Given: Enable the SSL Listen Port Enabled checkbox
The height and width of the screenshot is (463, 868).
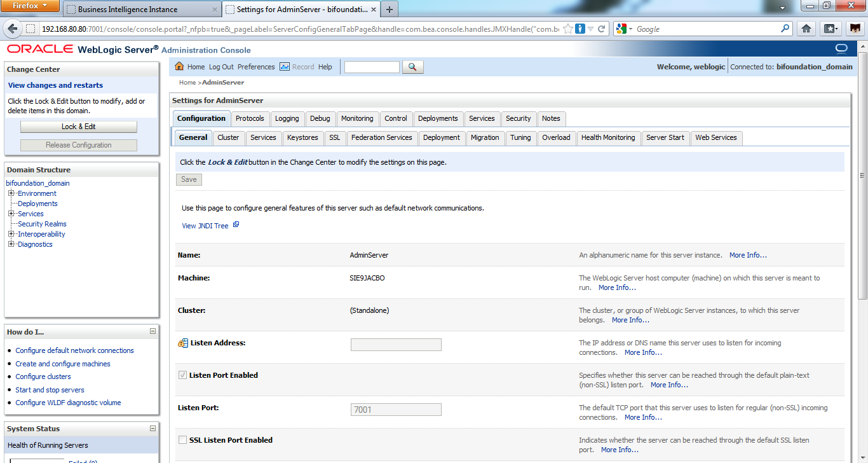Looking at the screenshot, I should (182, 439).
